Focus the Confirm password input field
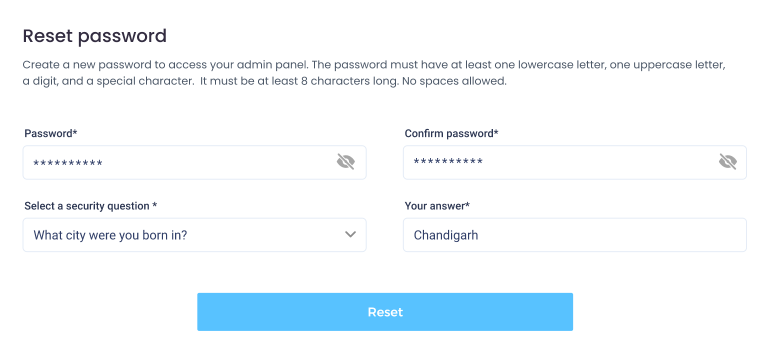776x360 pixels. (575, 162)
